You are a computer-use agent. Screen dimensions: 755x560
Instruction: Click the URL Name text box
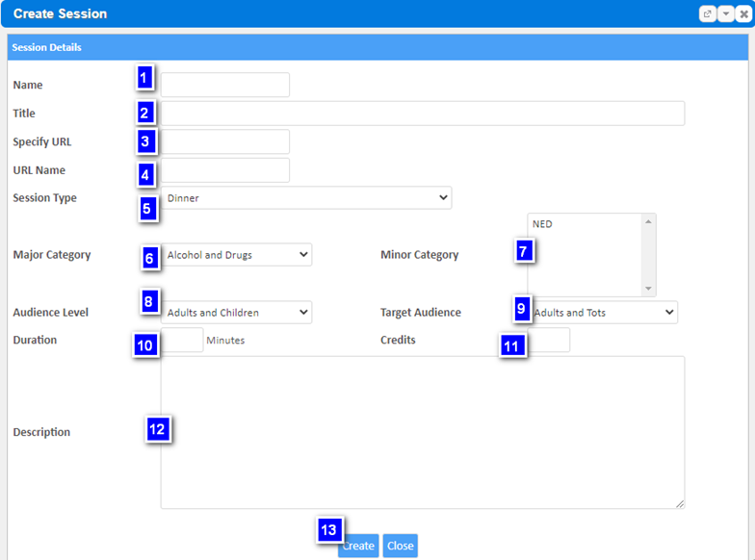(225, 170)
